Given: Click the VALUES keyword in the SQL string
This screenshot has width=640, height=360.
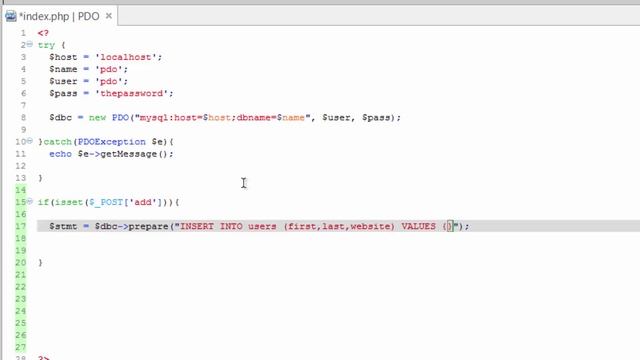Looking at the screenshot, I should (418, 226).
